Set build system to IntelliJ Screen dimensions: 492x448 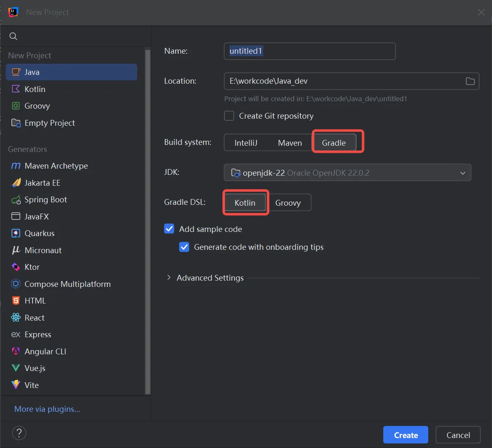point(246,143)
